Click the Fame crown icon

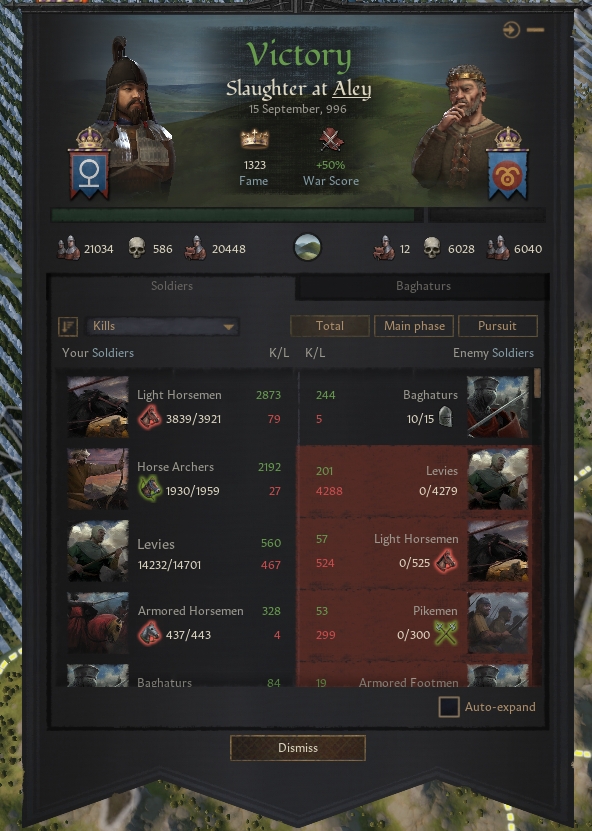254,139
